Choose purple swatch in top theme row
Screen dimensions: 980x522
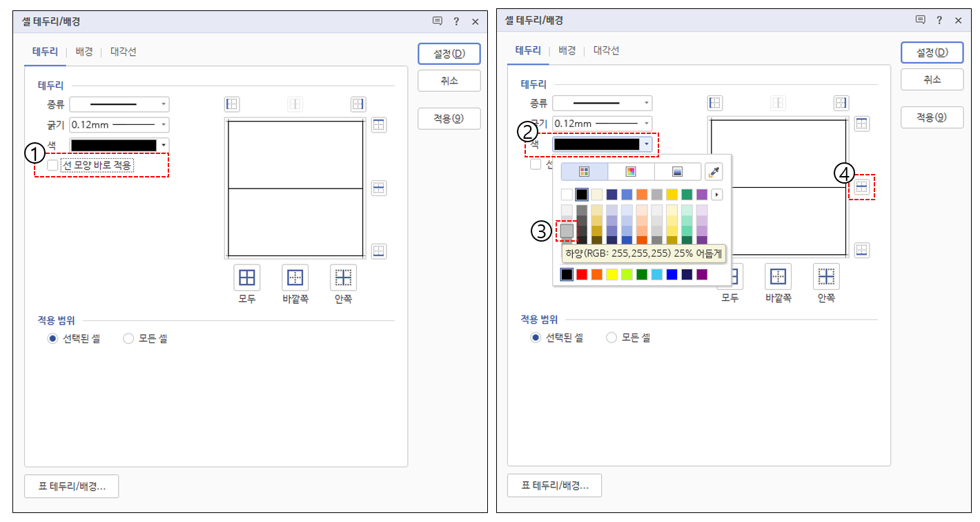702,195
